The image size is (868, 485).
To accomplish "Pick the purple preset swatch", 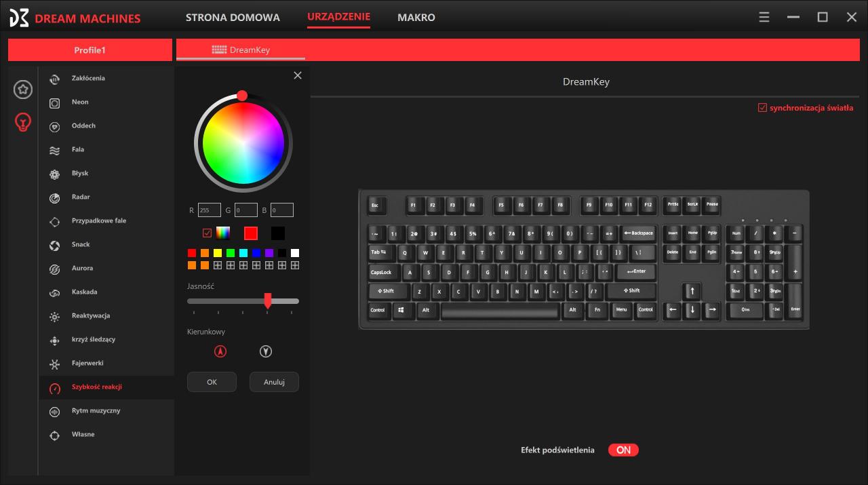I will pos(269,253).
